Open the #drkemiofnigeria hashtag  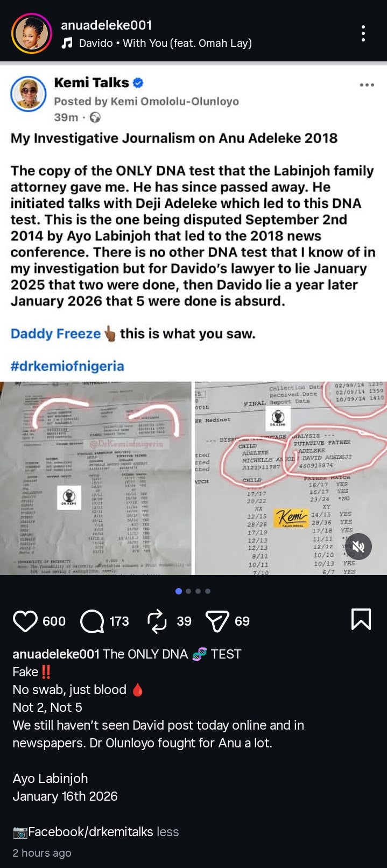[x=67, y=366]
